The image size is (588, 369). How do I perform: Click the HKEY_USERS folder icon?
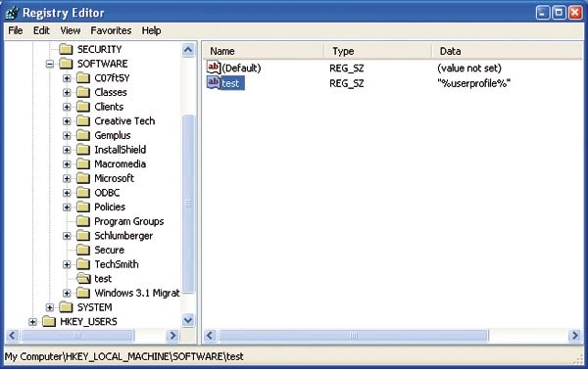49,321
